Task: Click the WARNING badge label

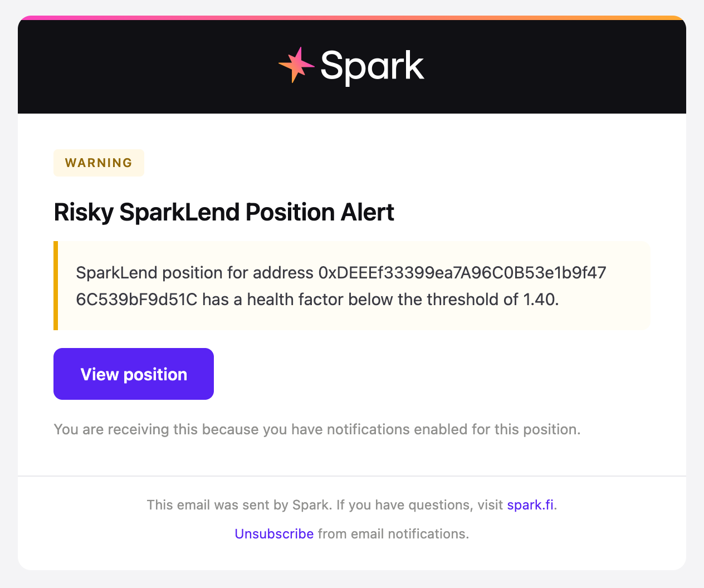Action: point(99,163)
